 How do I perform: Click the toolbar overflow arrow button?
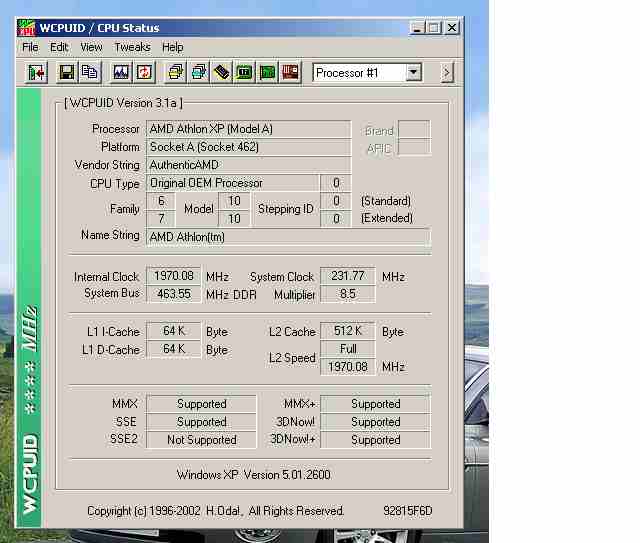click(446, 72)
